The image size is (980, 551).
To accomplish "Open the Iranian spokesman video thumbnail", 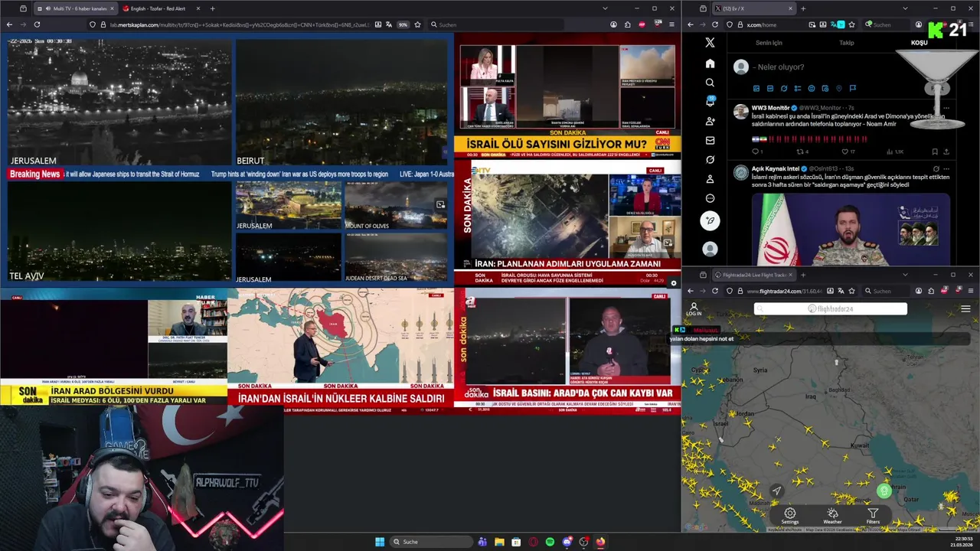I will pyautogui.click(x=851, y=229).
